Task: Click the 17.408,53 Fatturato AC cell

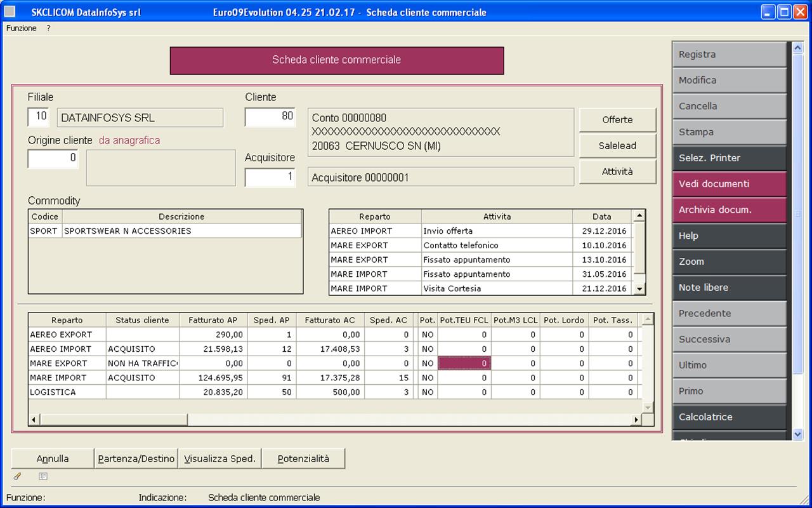Action: click(330, 349)
